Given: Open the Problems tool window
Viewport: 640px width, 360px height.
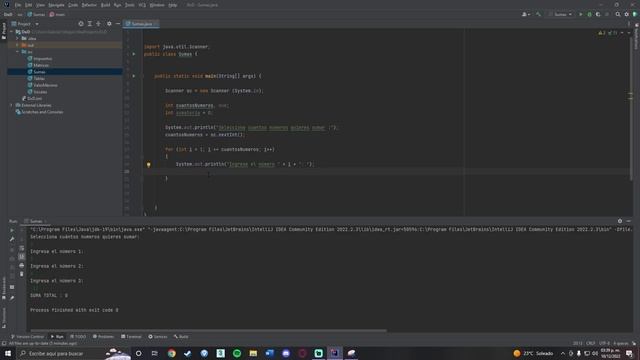Looking at the screenshot, I should point(103,337).
